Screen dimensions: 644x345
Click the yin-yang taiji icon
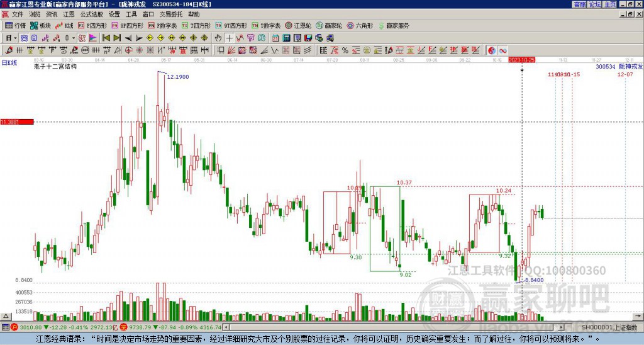point(492,50)
